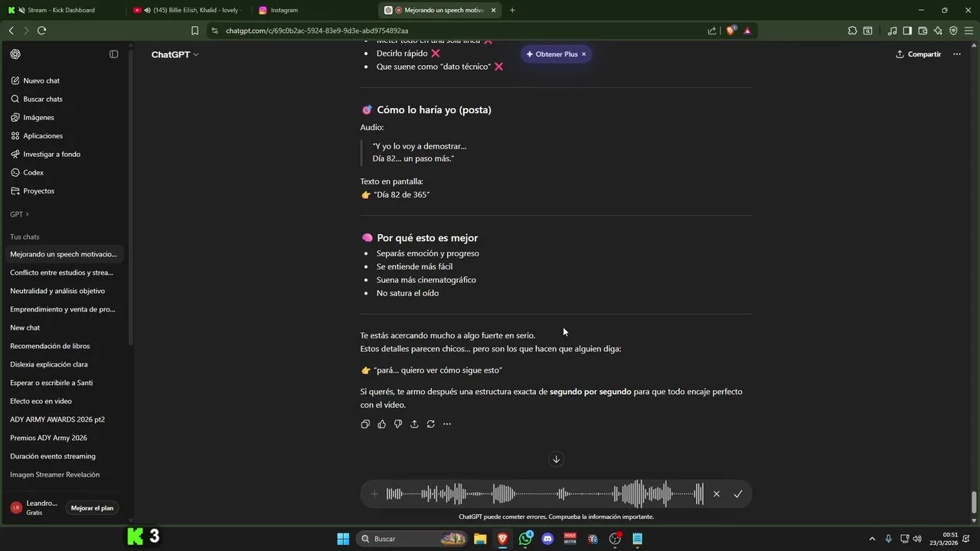Open Brave Leo AI sparkle icon
Image resolution: width=980 pixels, height=551 pixels.
[938, 31]
